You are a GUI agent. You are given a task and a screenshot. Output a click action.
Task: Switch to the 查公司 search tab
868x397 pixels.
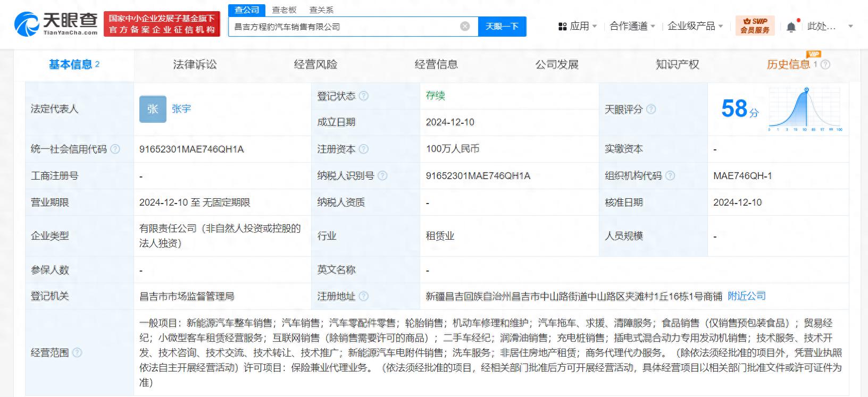coord(247,10)
